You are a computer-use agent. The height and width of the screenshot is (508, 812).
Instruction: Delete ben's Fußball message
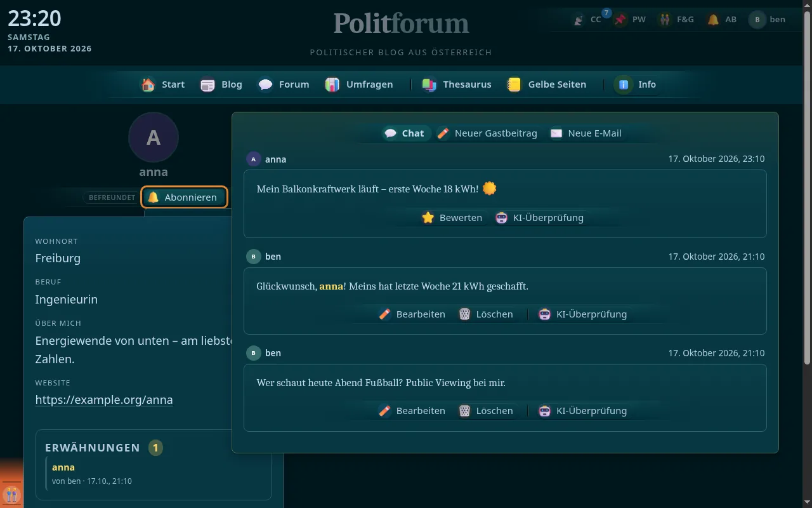pos(486,411)
